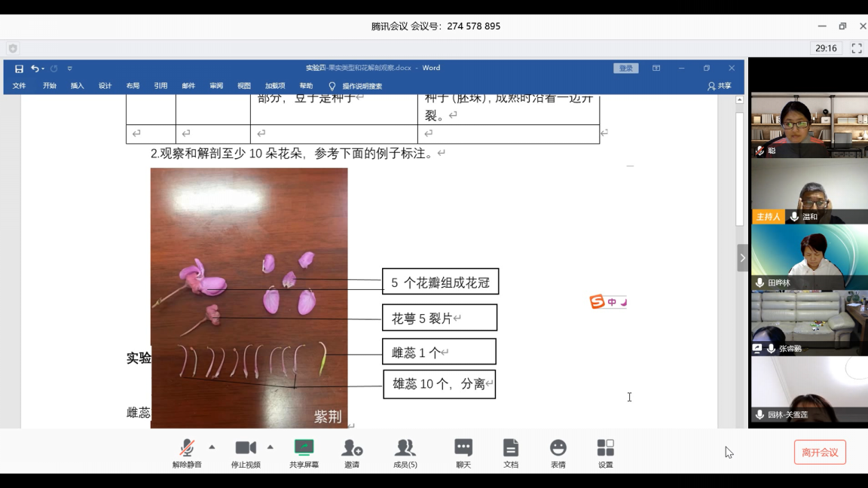
Task: Click the Word save icon
Action: 20,69
